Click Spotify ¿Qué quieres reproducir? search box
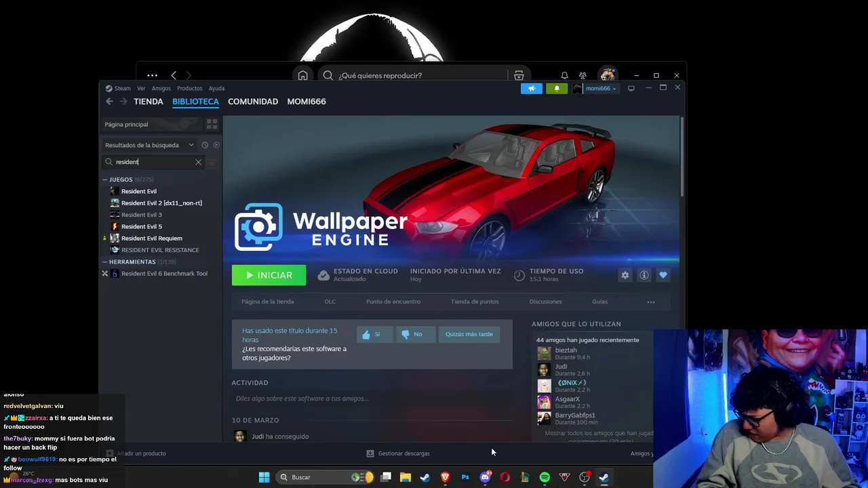 click(414, 75)
